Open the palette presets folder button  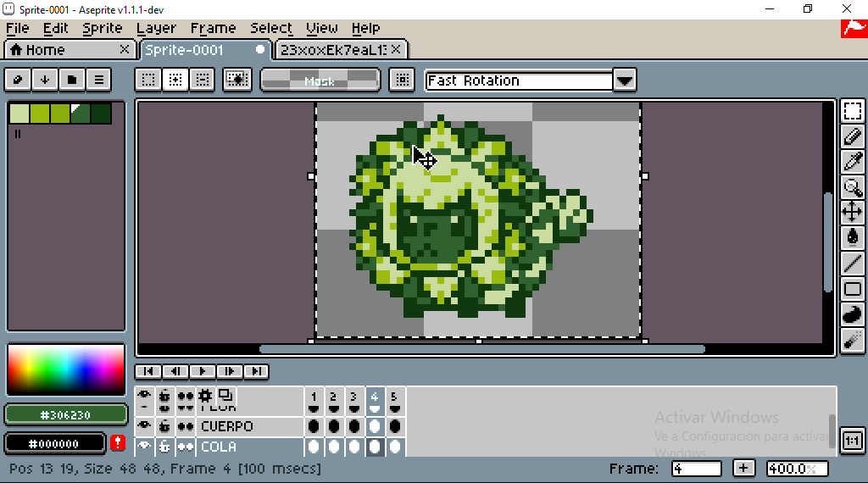pos(72,80)
